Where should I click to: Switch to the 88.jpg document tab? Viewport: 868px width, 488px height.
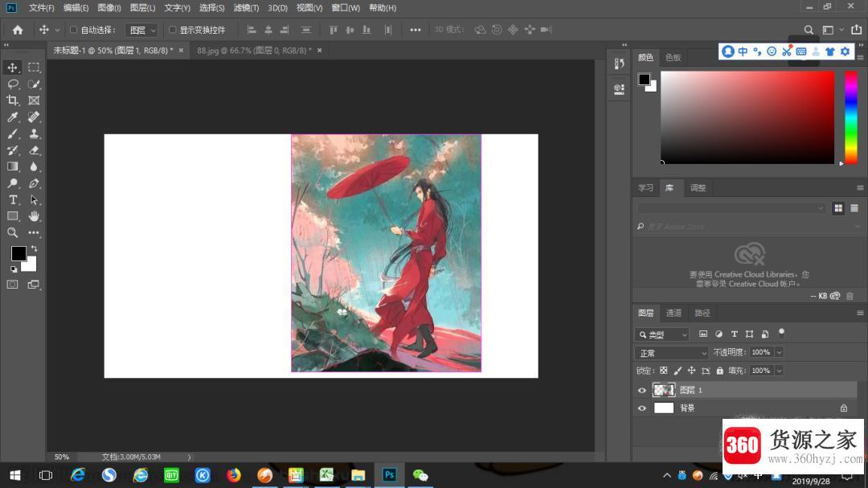click(254, 51)
